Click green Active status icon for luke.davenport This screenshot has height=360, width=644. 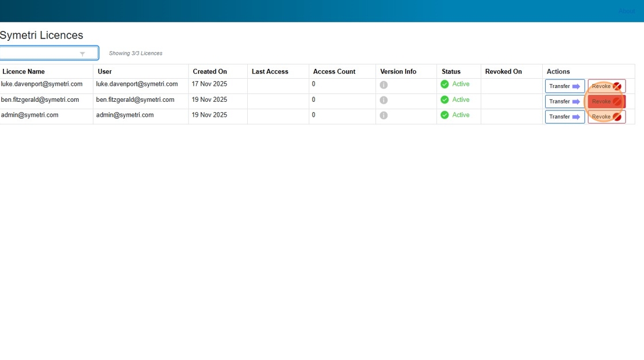(x=444, y=85)
